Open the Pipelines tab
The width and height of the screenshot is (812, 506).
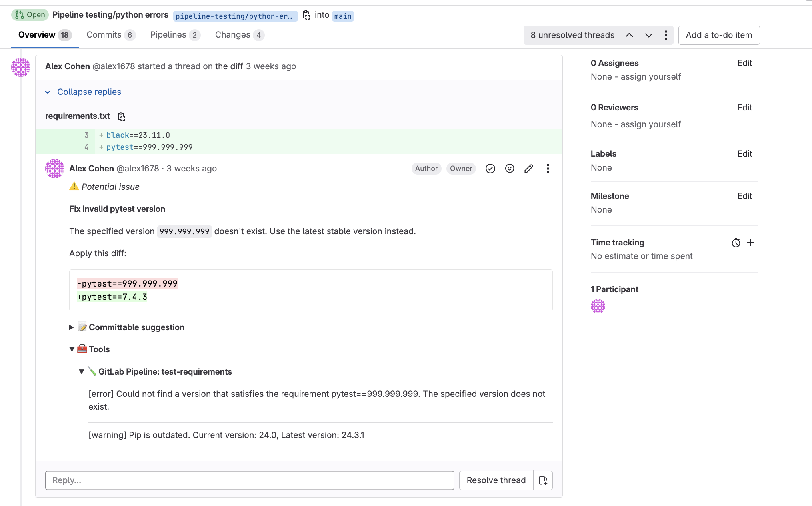pyautogui.click(x=168, y=35)
